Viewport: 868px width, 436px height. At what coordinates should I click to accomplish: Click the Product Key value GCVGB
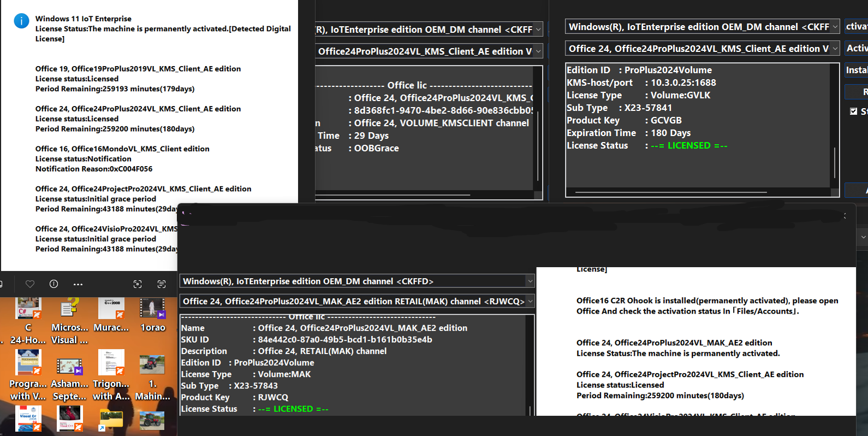[x=666, y=120]
